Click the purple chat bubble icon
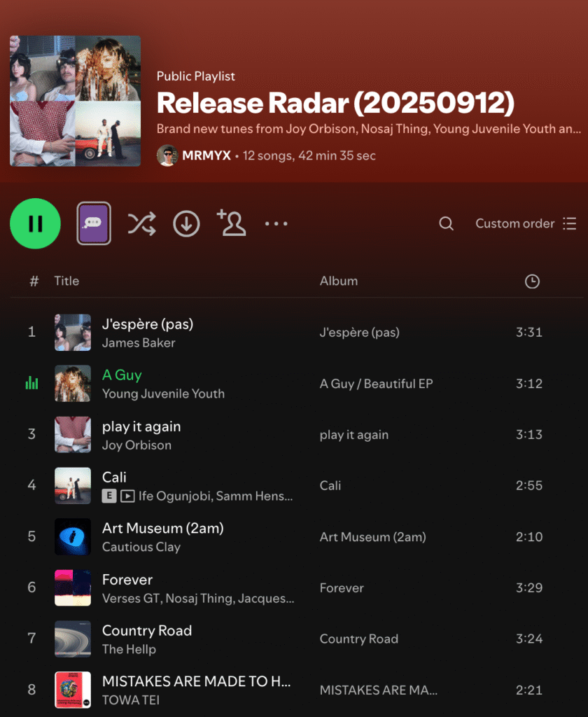This screenshot has width=588, height=717. pos(94,223)
